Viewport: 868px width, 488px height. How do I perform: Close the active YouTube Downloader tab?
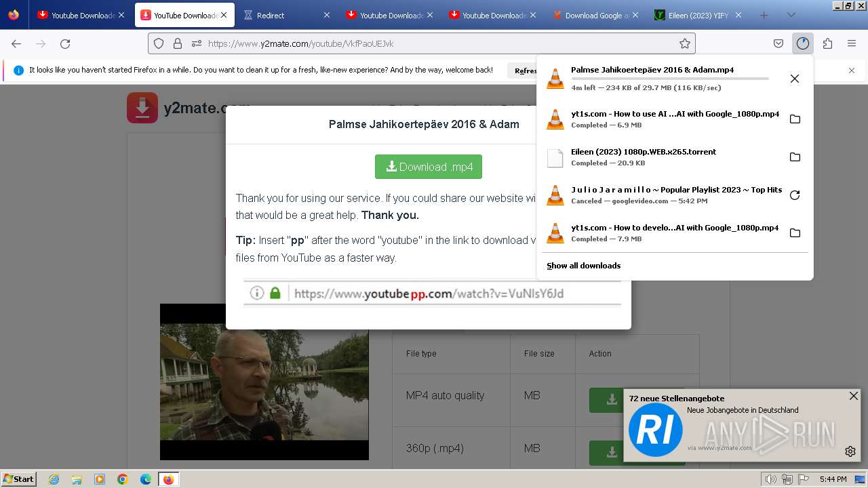click(224, 15)
